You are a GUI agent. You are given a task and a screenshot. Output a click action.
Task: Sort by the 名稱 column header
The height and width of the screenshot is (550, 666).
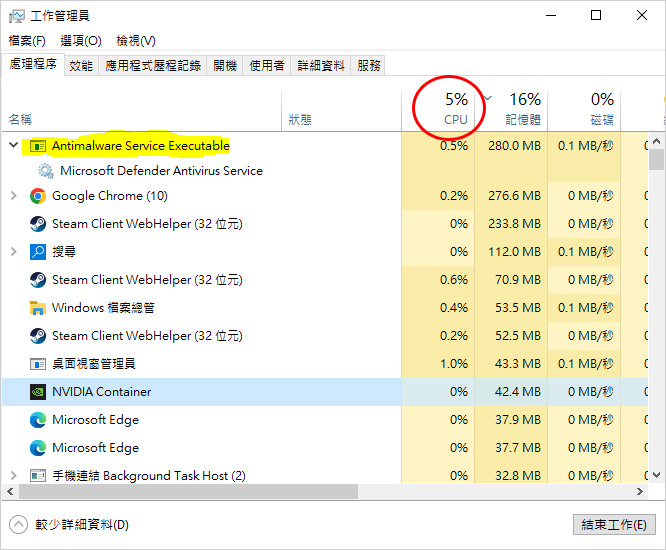click(142, 111)
